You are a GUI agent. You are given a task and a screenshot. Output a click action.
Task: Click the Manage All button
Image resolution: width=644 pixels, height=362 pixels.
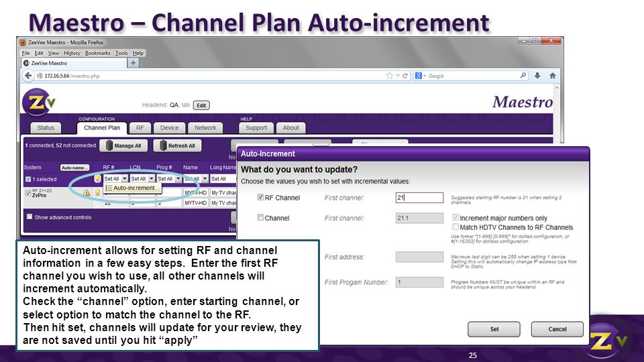[123, 145]
